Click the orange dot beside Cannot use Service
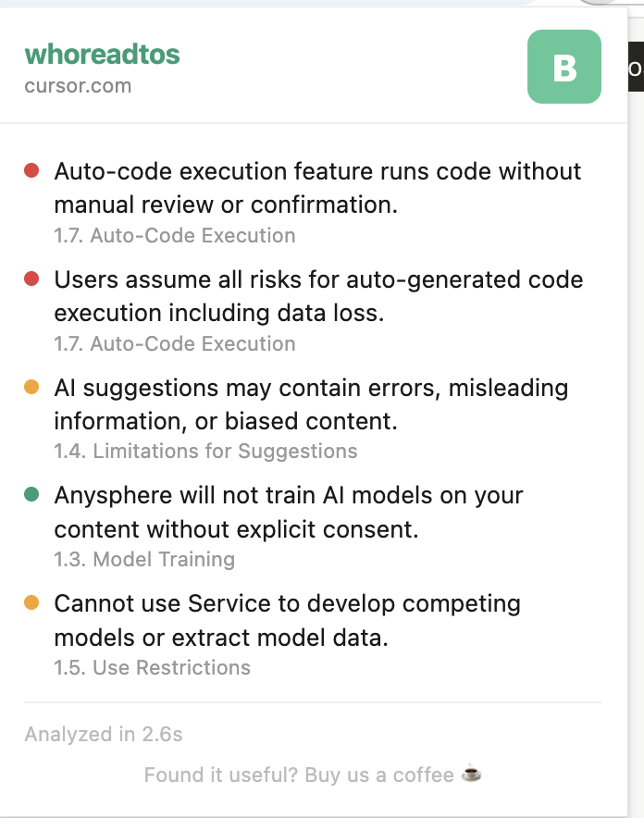 pyautogui.click(x=31, y=602)
